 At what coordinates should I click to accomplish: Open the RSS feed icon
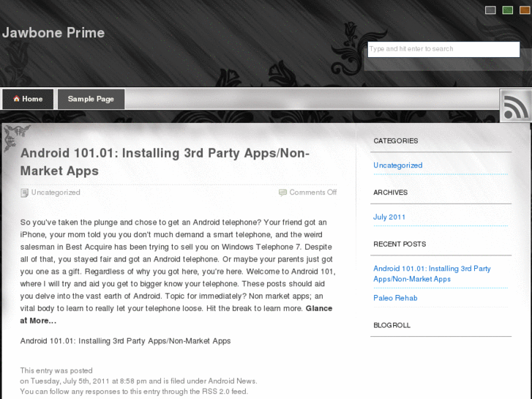(x=515, y=106)
